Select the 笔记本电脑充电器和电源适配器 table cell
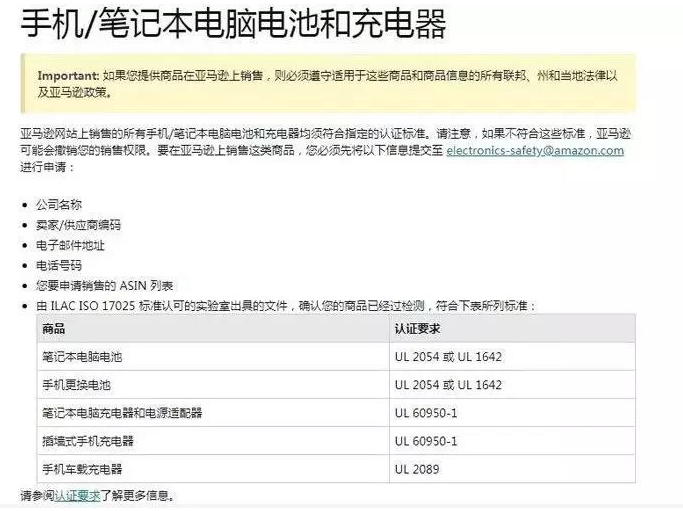The height and width of the screenshot is (511, 683). 122,412
